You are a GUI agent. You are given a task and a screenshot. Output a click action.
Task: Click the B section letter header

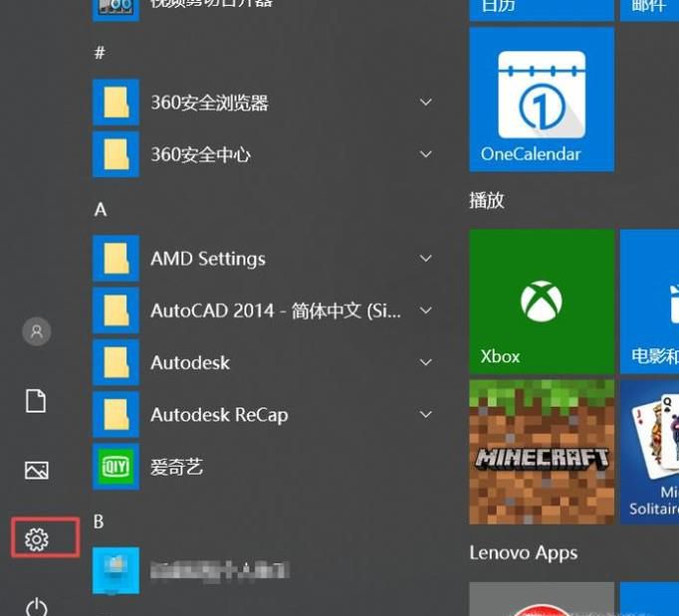pyautogui.click(x=99, y=521)
